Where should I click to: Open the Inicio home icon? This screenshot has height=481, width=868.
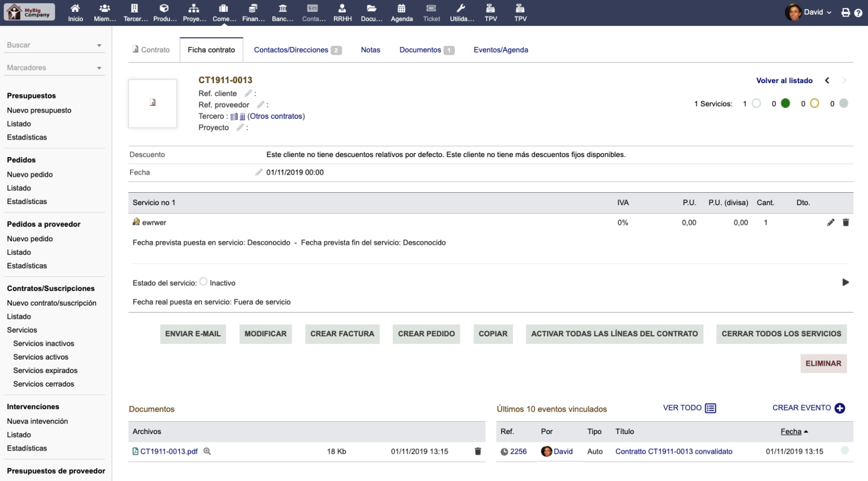pyautogui.click(x=75, y=8)
